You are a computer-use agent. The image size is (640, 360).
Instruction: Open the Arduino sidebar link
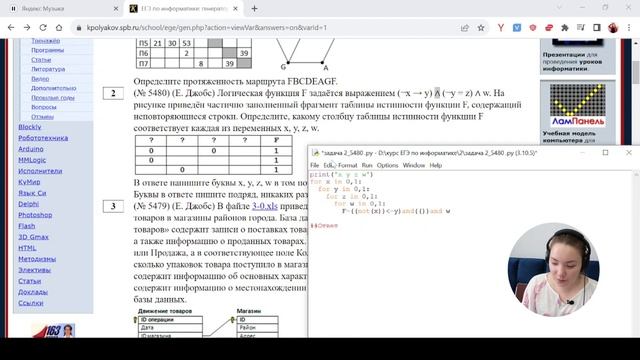[31, 149]
